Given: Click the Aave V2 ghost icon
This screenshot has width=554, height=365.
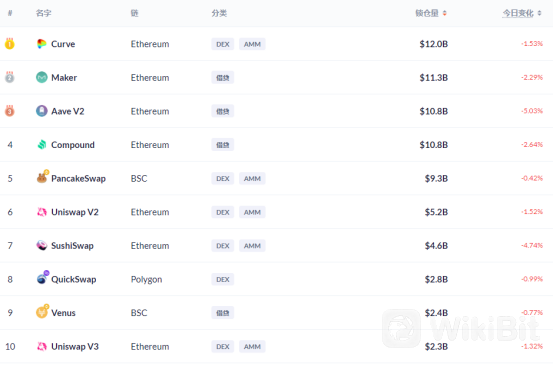Looking at the screenshot, I should point(42,111).
